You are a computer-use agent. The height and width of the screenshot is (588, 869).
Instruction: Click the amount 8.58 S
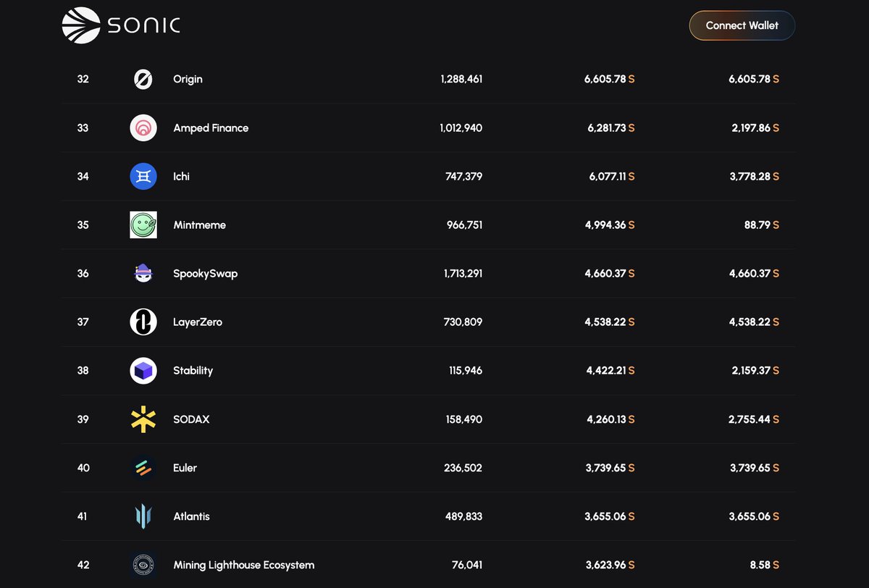(x=765, y=565)
